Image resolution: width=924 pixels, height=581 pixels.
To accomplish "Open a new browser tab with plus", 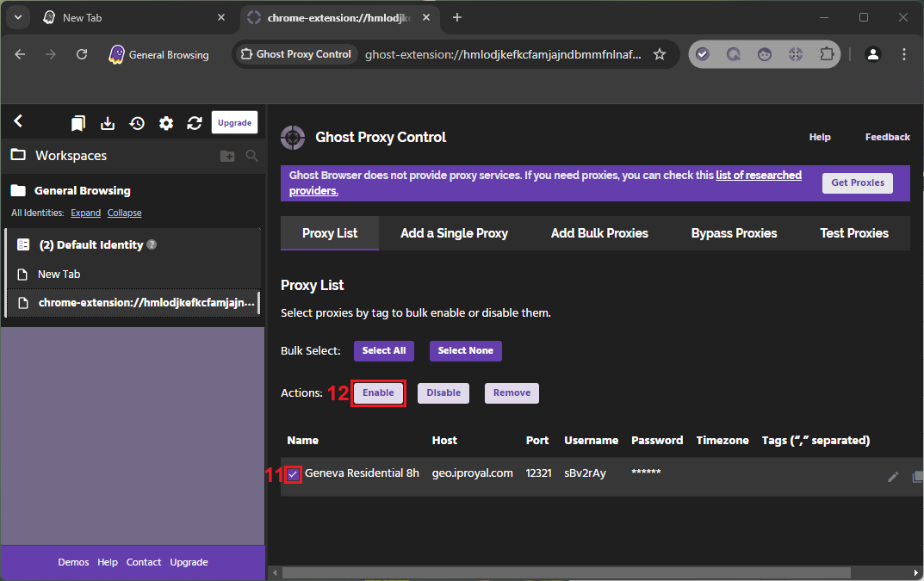I will 456,18.
